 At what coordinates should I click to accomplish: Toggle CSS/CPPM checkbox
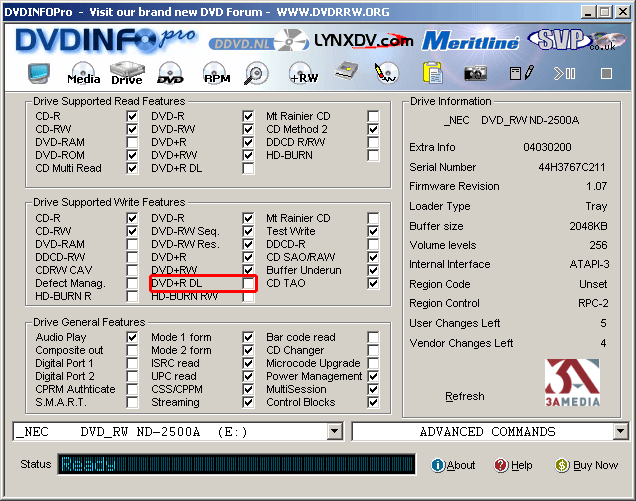point(248,389)
